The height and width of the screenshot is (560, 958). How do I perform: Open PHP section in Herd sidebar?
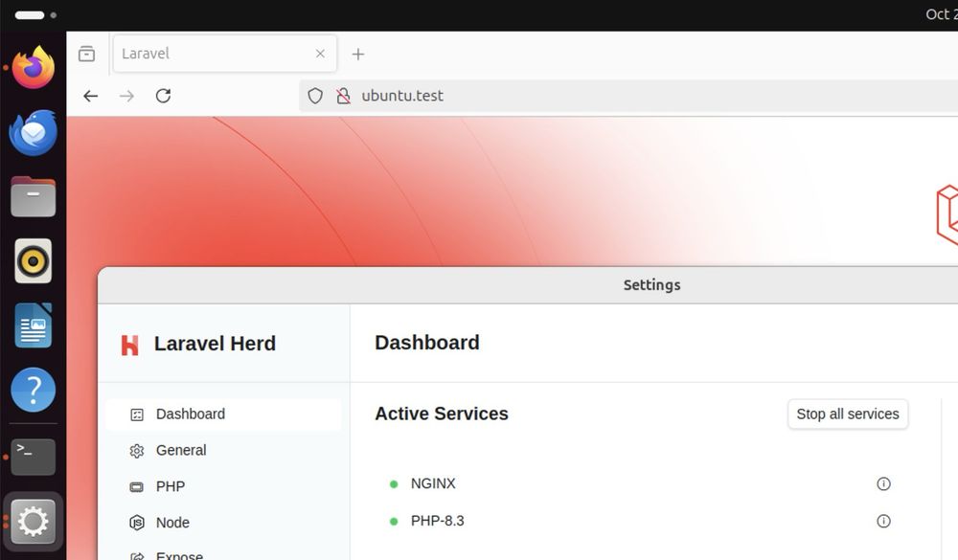pyautogui.click(x=223, y=486)
